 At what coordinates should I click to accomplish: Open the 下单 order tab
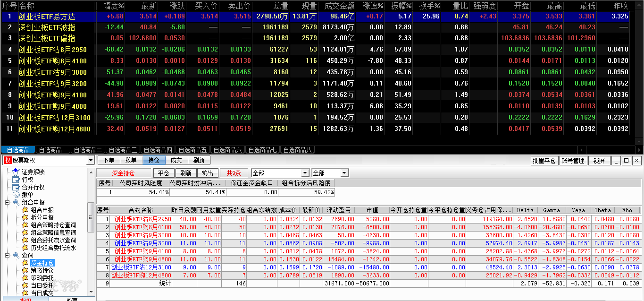109,161
